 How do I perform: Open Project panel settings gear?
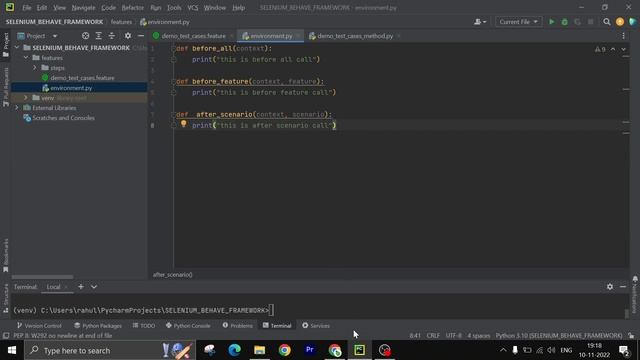click(x=128, y=36)
